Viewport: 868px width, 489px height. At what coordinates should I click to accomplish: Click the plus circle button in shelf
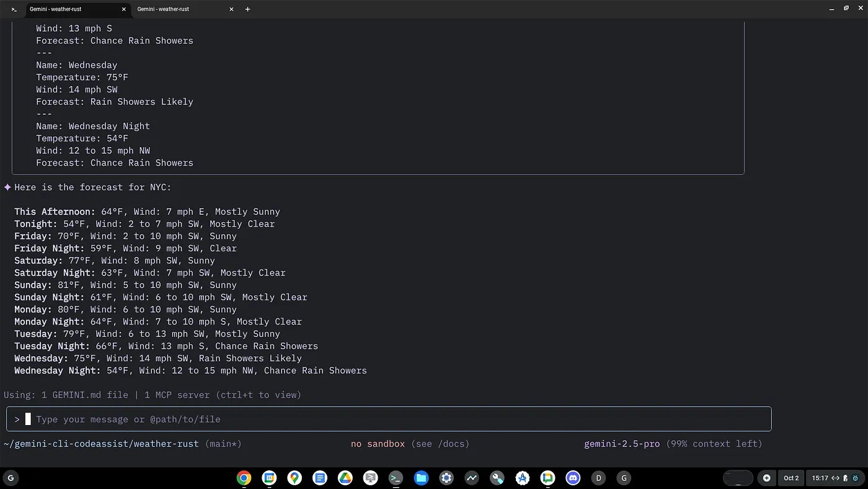(x=767, y=478)
